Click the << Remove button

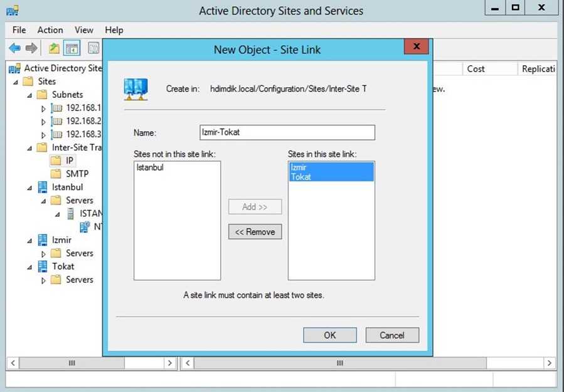coord(255,232)
